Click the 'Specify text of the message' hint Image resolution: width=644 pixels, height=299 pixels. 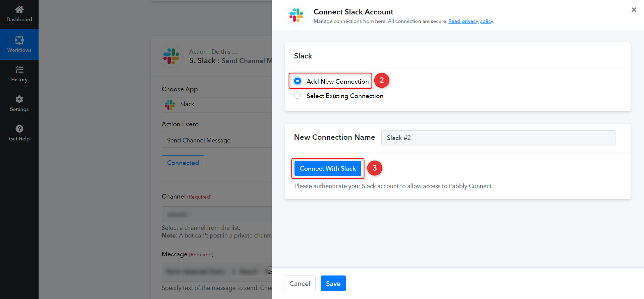coord(217,288)
